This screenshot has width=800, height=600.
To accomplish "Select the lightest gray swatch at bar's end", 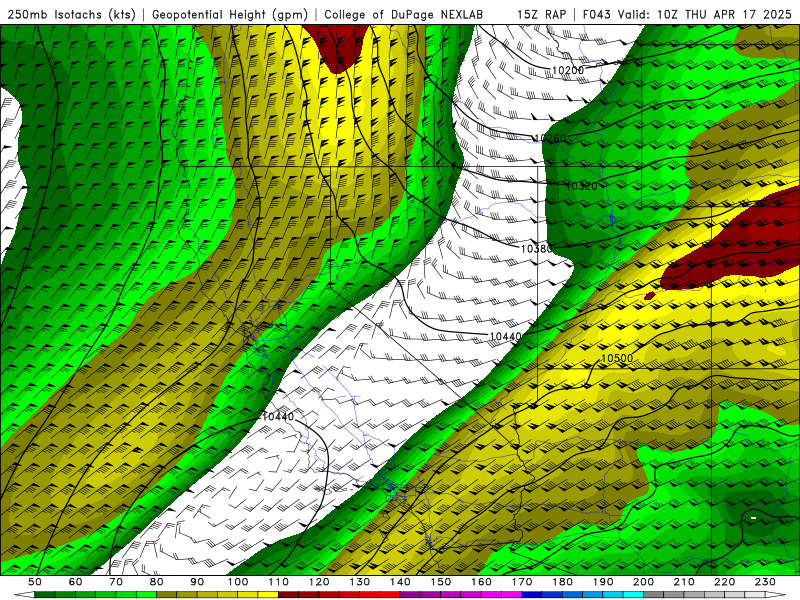I will [755, 595].
